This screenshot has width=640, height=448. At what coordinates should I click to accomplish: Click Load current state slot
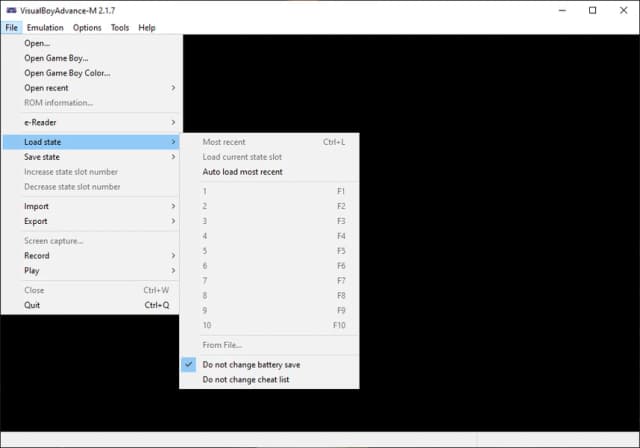pyautogui.click(x=269, y=157)
